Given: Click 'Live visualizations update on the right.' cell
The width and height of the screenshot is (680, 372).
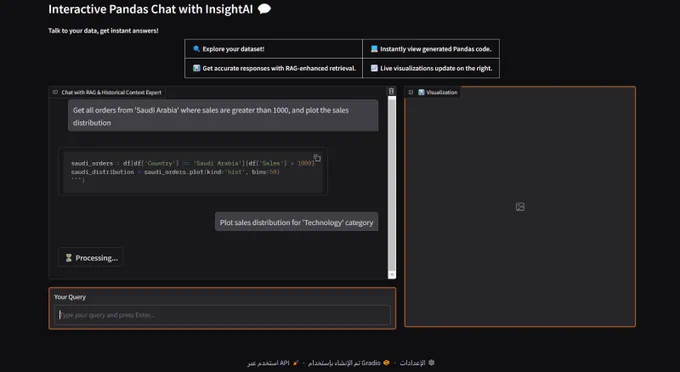Looking at the screenshot, I should (x=431, y=68).
